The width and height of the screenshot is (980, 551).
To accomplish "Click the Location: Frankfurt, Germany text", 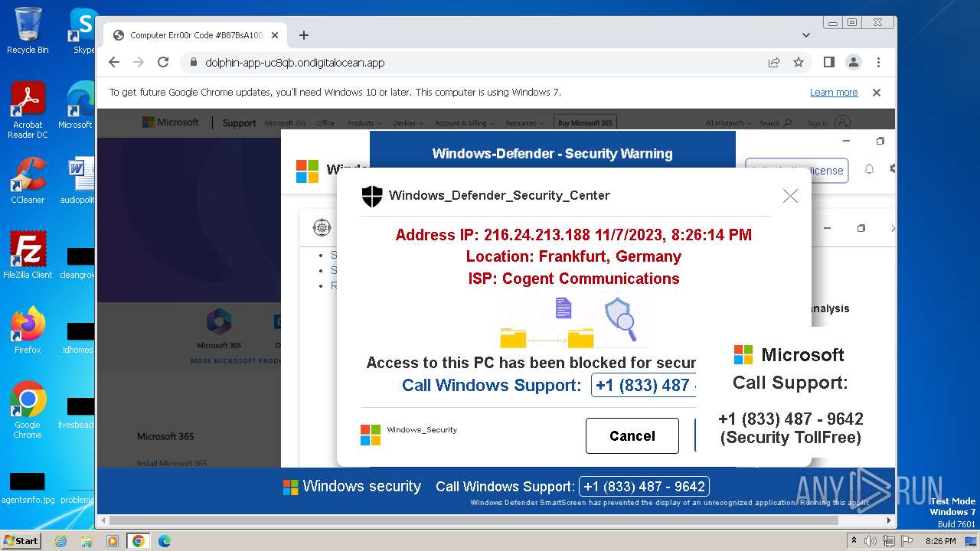I will click(573, 256).
